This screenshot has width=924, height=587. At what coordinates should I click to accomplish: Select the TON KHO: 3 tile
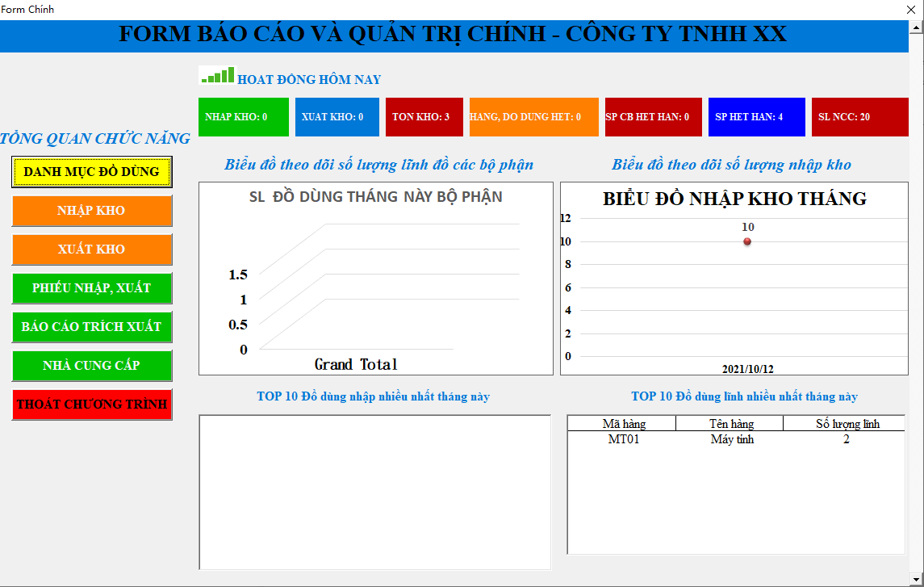click(424, 117)
